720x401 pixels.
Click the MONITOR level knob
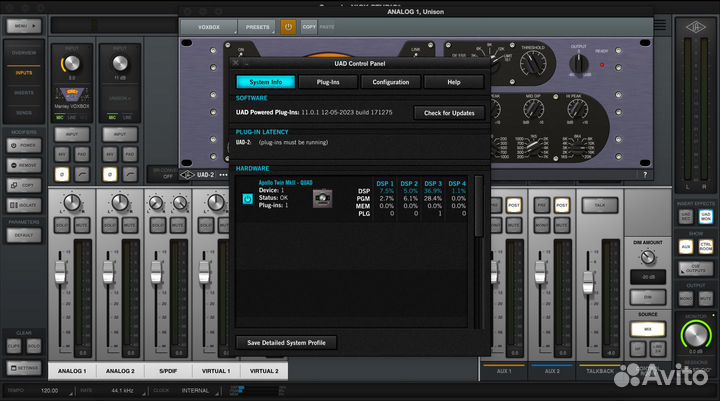click(x=696, y=334)
